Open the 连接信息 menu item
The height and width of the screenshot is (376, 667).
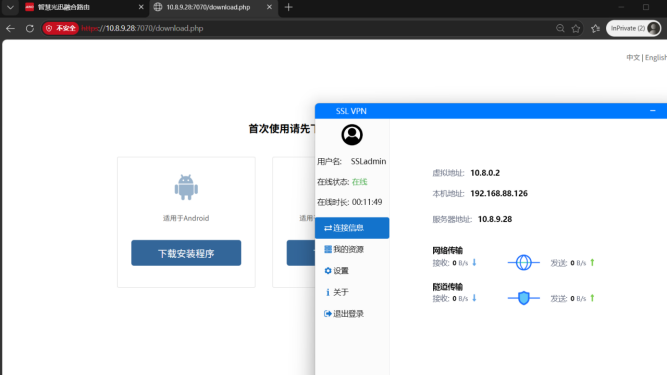[352, 228]
